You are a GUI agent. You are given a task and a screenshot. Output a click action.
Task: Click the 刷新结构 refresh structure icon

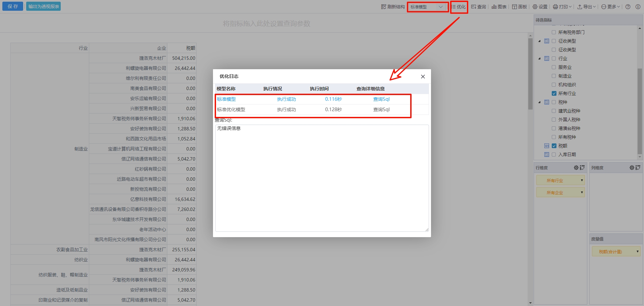click(x=383, y=7)
